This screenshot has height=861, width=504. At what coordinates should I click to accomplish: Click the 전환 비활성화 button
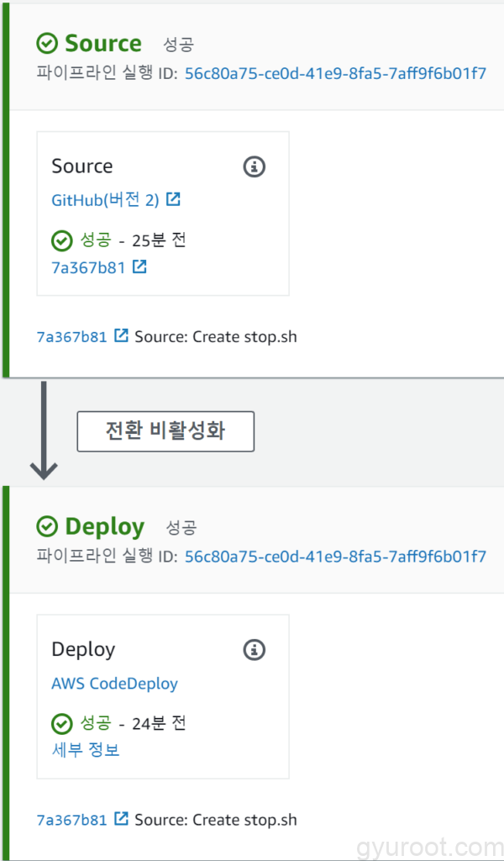pyautogui.click(x=165, y=431)
